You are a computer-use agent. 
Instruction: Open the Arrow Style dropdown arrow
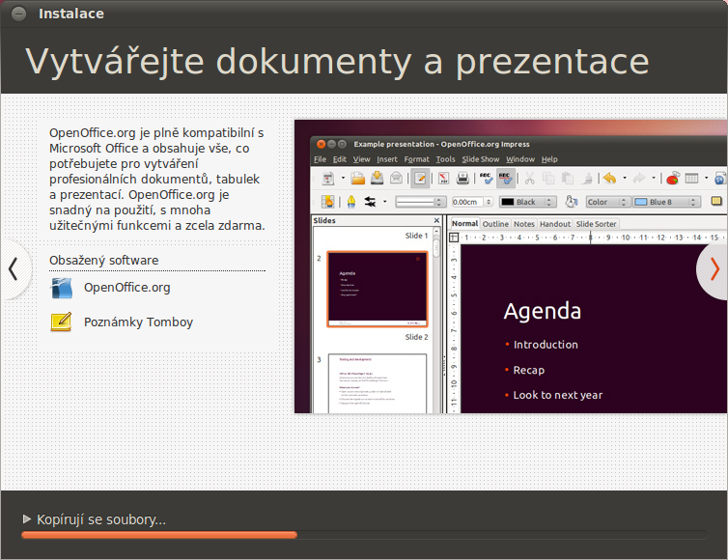tap(384, 202)
